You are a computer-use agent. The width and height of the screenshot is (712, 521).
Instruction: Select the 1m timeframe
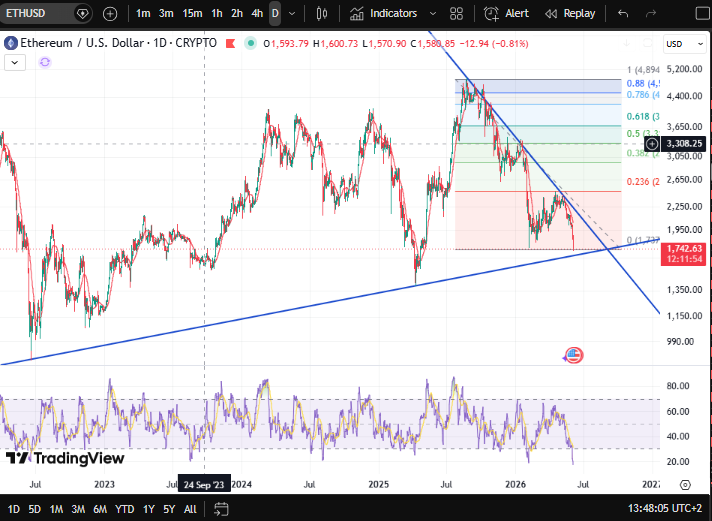click(x=143, y=14)
